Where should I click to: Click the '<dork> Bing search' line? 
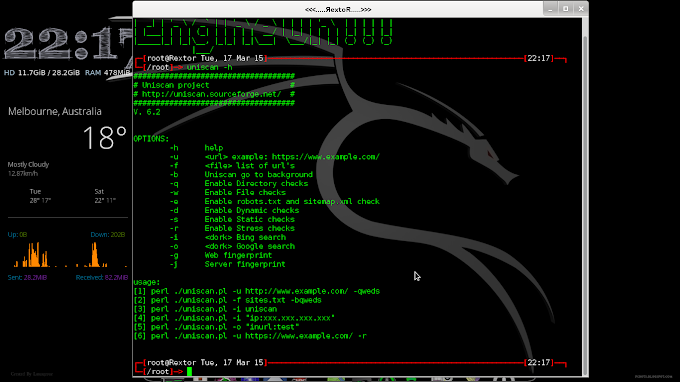tap(228, 237)
